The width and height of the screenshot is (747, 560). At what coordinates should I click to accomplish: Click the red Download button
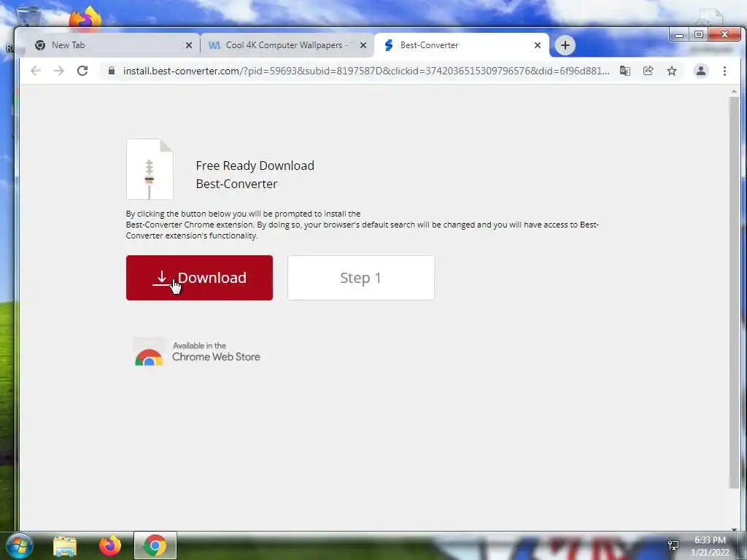pos(199,278)
